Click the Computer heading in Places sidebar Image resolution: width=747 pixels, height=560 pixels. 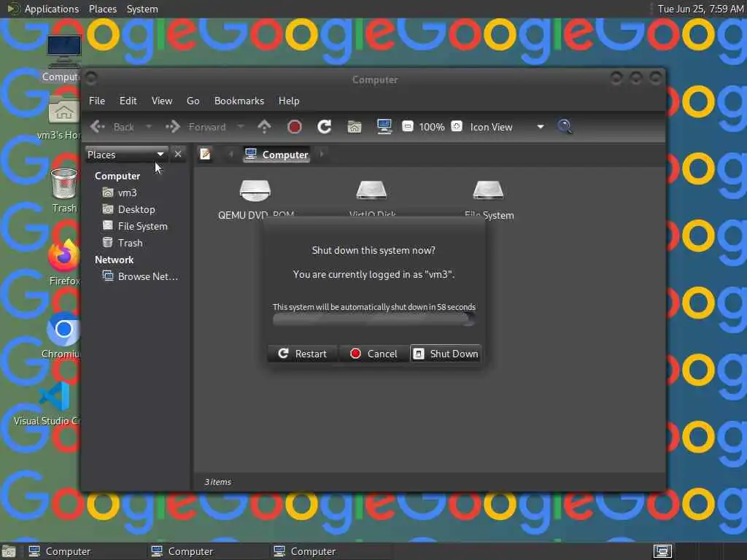pyautogui.click(x=117, y=176)
